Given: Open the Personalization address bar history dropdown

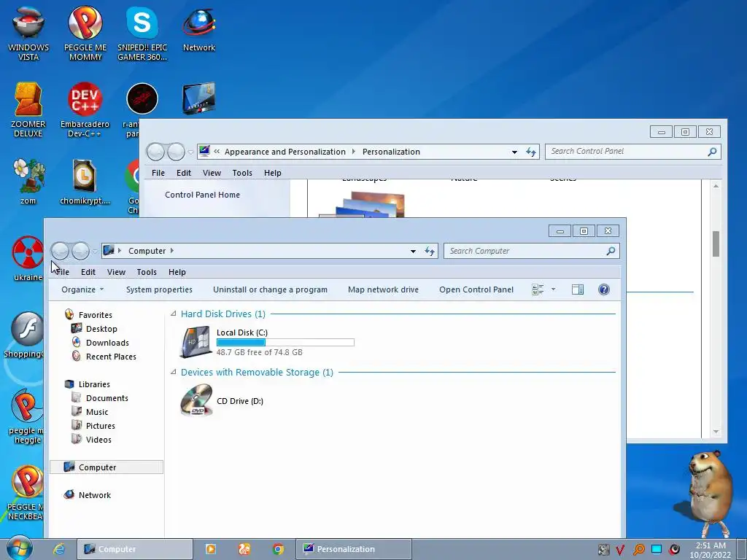Looking at the screenshot, I should pos(514,152).
